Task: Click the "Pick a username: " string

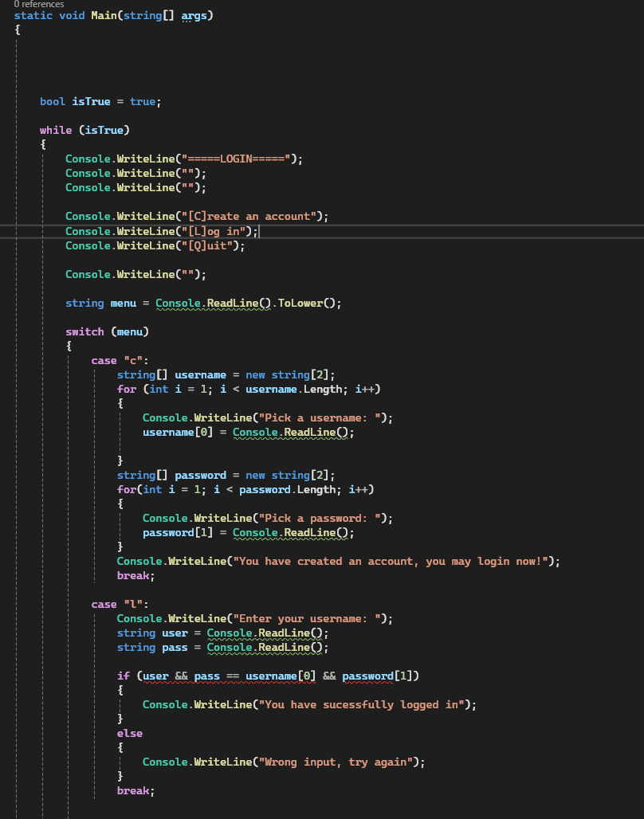Action: point(320,417)
